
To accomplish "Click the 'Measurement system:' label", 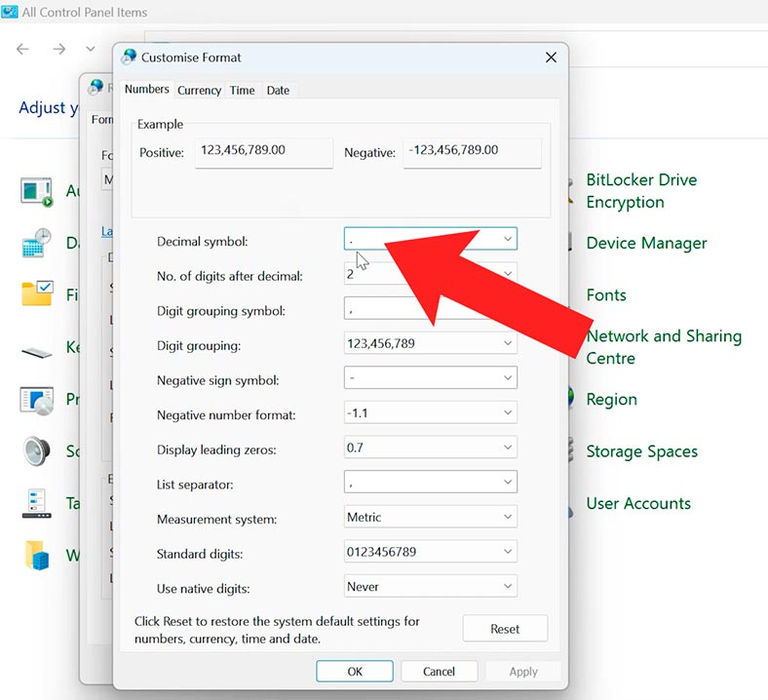I will point(216,520).
